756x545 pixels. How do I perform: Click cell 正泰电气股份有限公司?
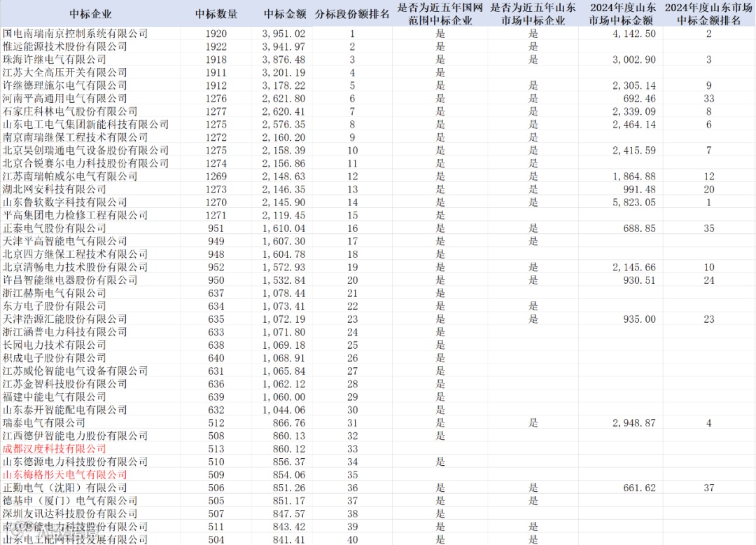pyautogui.click(x=54, y=228)
